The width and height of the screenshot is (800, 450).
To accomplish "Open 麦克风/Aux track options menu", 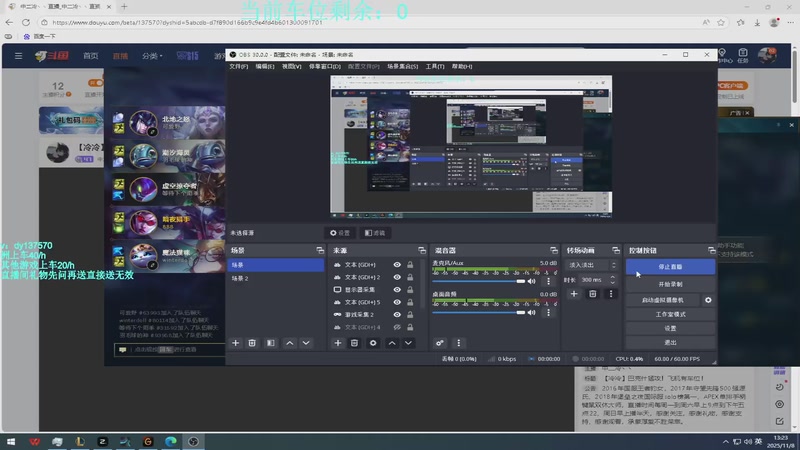I will [548, 281].
